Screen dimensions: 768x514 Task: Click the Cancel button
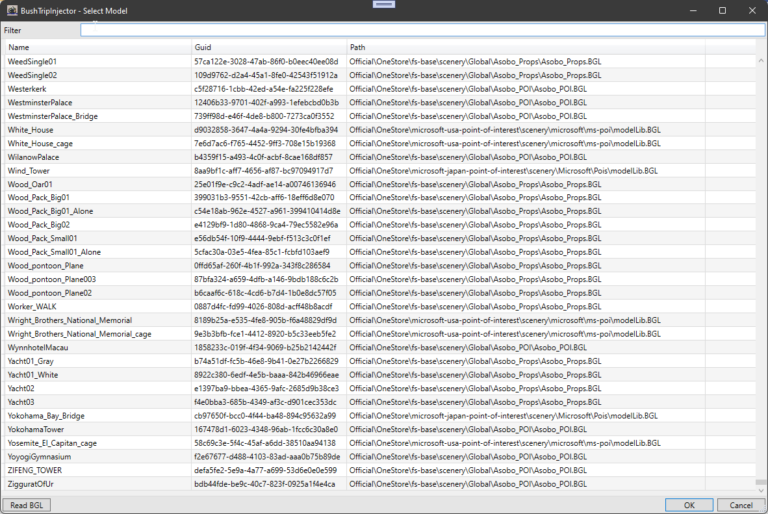click(740, 504)
